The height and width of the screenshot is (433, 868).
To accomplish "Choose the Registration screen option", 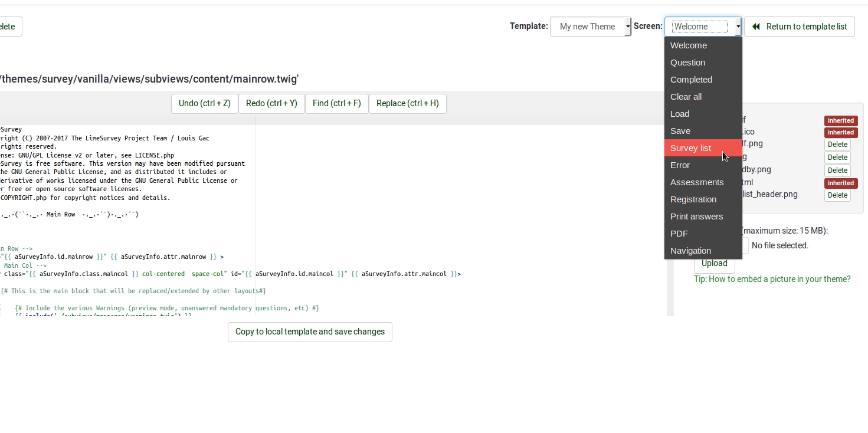I will click(693, 199).
